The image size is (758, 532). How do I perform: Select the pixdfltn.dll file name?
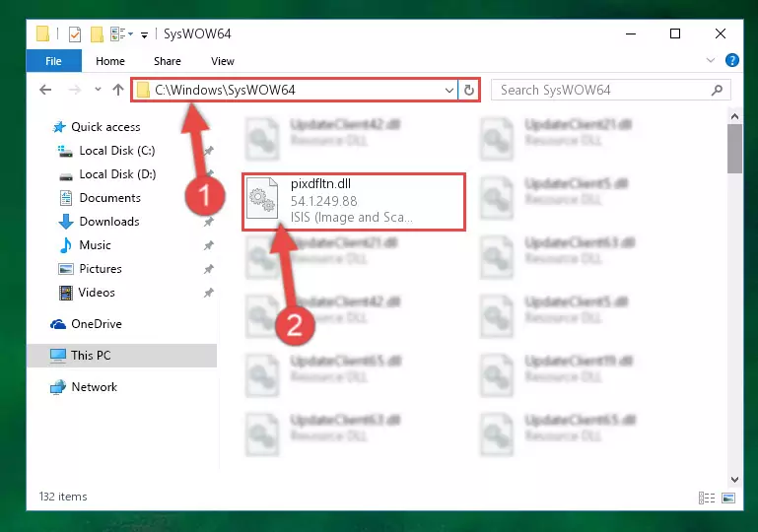(x=320, y=184)
